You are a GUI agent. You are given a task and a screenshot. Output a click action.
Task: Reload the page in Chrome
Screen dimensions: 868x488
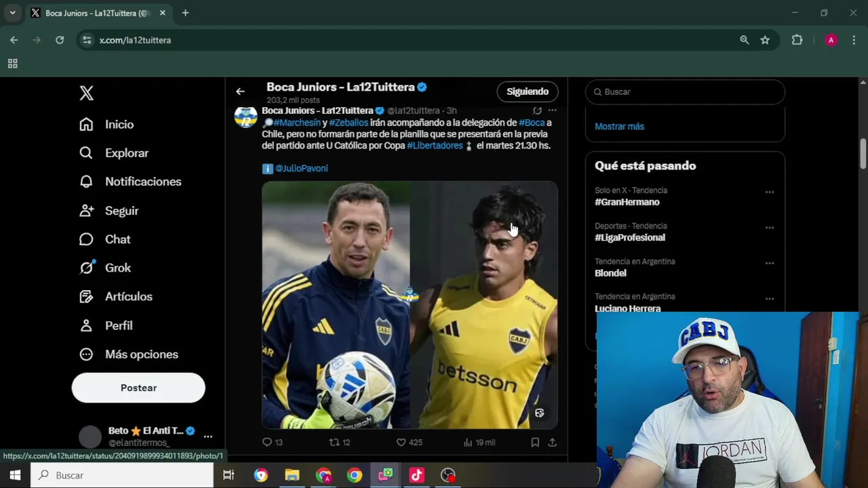pyautogui.click(x=60, y=40)
